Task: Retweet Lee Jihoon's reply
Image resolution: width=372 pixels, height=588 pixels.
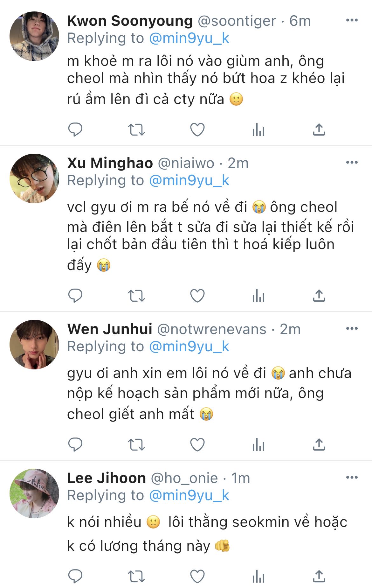Action: click(136, 576)
